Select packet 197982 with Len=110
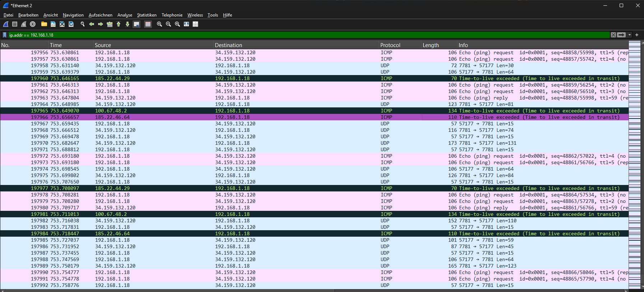This screenshot has width=644, height=292. pyautogui.click(x=314, y=221)
